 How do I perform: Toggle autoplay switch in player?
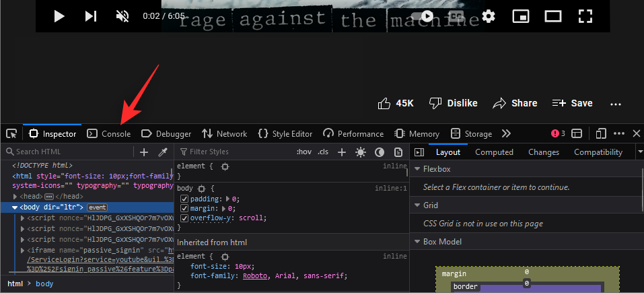point(423,16)
